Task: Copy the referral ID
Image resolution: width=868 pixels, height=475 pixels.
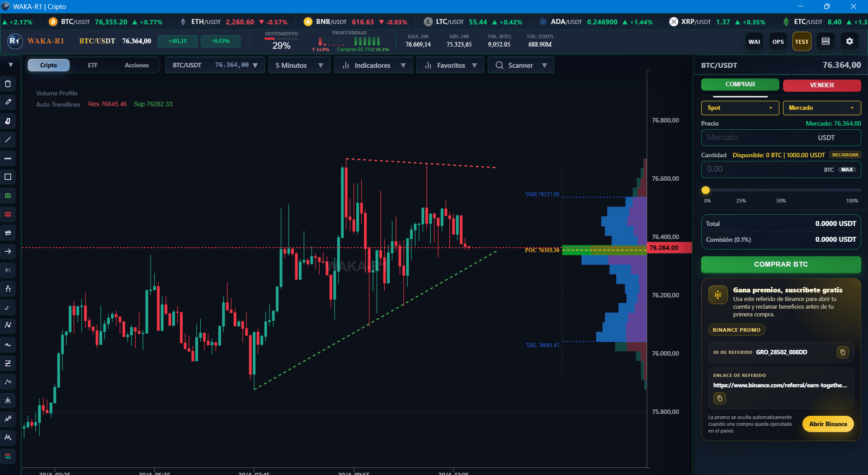Action: click(x=843, y=352)
